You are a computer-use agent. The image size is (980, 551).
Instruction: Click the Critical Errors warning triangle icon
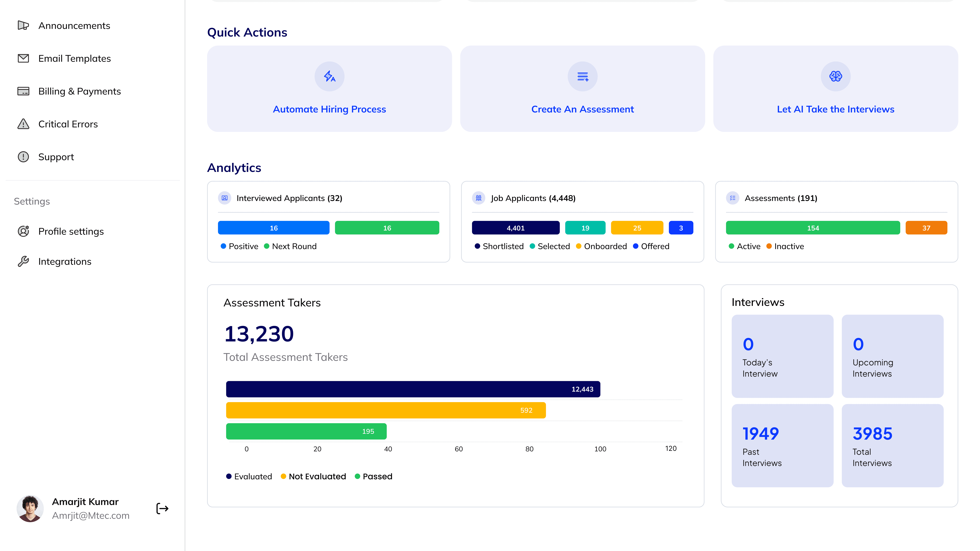23,124
